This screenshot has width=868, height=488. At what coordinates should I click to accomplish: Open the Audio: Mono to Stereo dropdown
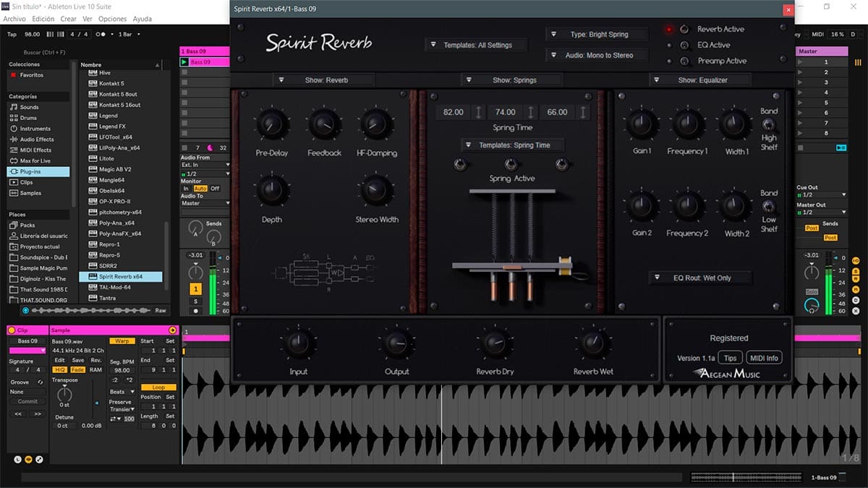pos(597,55)
